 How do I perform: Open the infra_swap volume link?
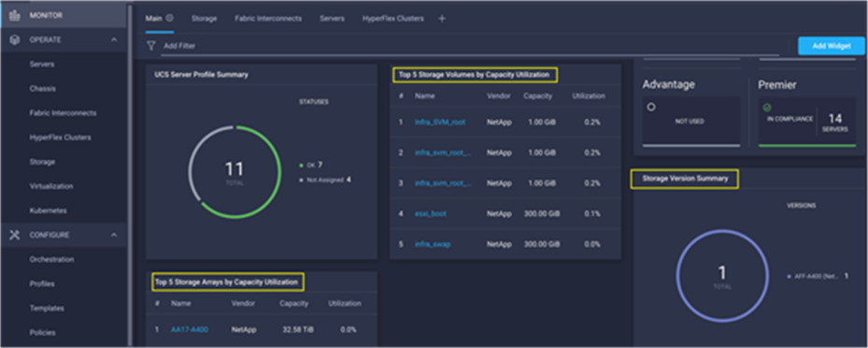point(433,244)
